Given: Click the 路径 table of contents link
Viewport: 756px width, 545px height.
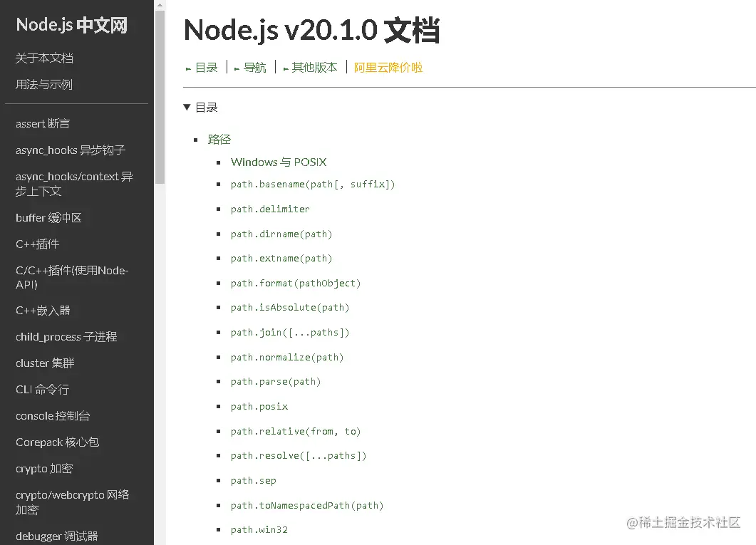Looking at the screenshot, I should [x=219, y=139].
